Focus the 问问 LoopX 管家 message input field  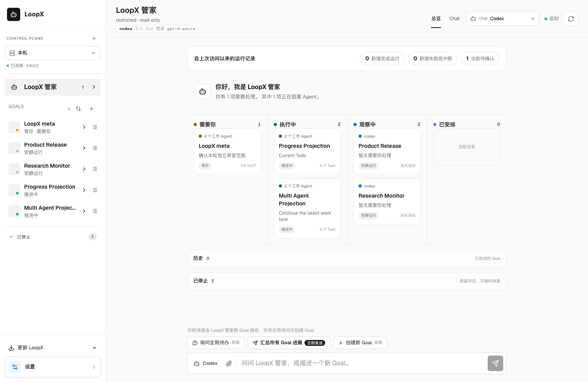[362, 363]
